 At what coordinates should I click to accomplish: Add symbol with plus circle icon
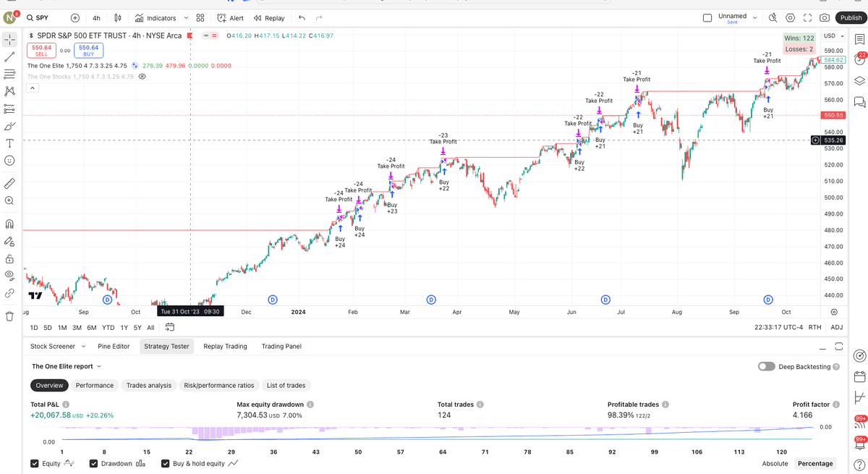pyautogui.click(x=75, y=18)
